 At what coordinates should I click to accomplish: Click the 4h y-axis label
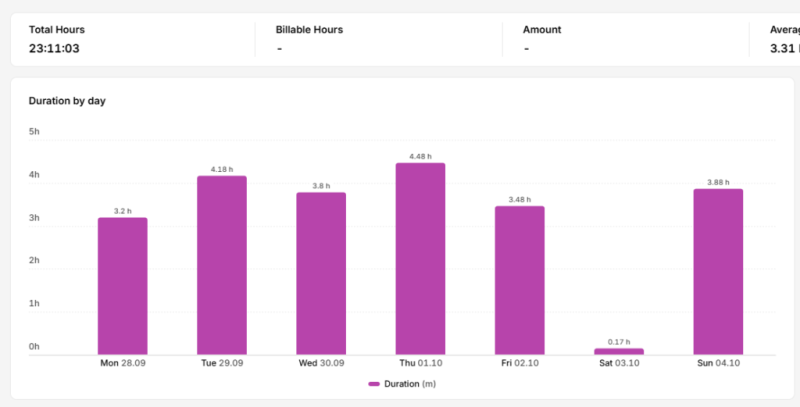tap(34, 175)
